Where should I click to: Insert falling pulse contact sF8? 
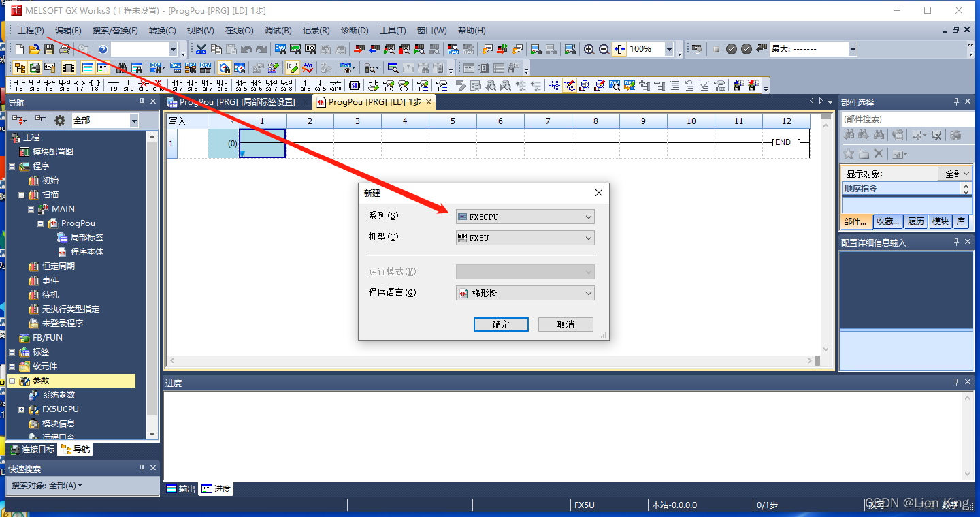click(193, 85)
